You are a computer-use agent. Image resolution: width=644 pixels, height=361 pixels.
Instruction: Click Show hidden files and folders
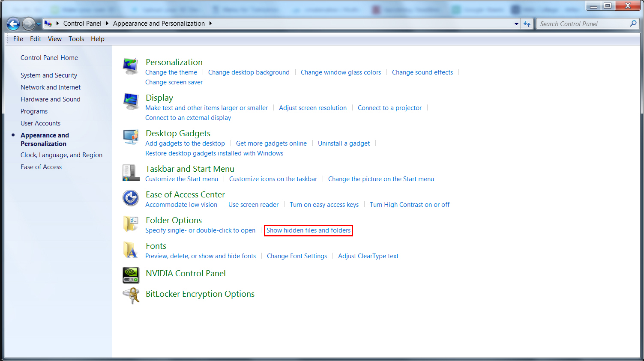pyautogui.click(x=309, y=230)
